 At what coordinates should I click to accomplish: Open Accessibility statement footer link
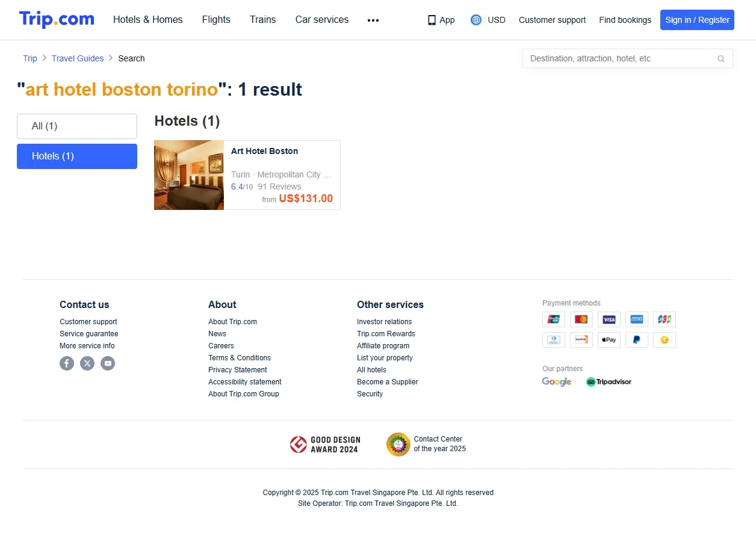[x=245, y=382]
